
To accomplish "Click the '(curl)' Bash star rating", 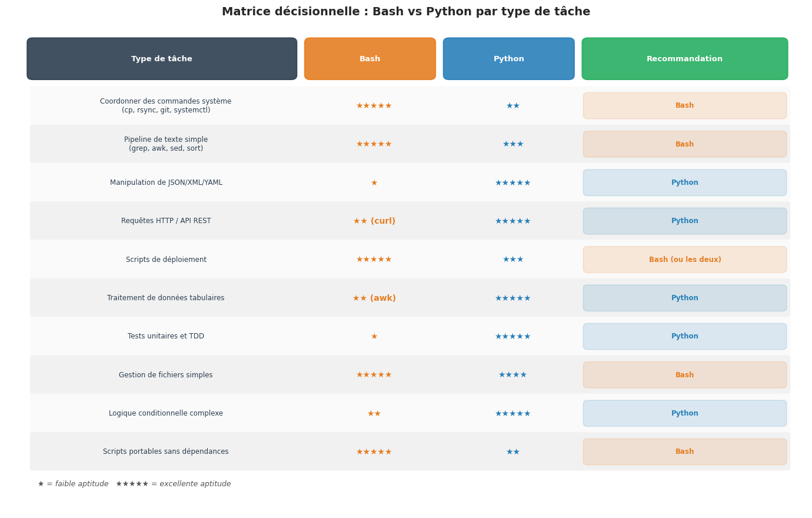I will pyautogui.click(x=374, y=221).
